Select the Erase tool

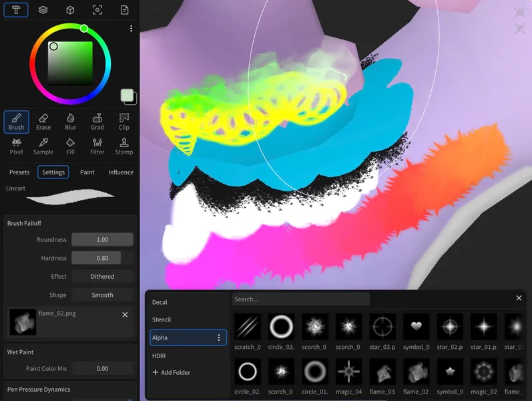43,122
